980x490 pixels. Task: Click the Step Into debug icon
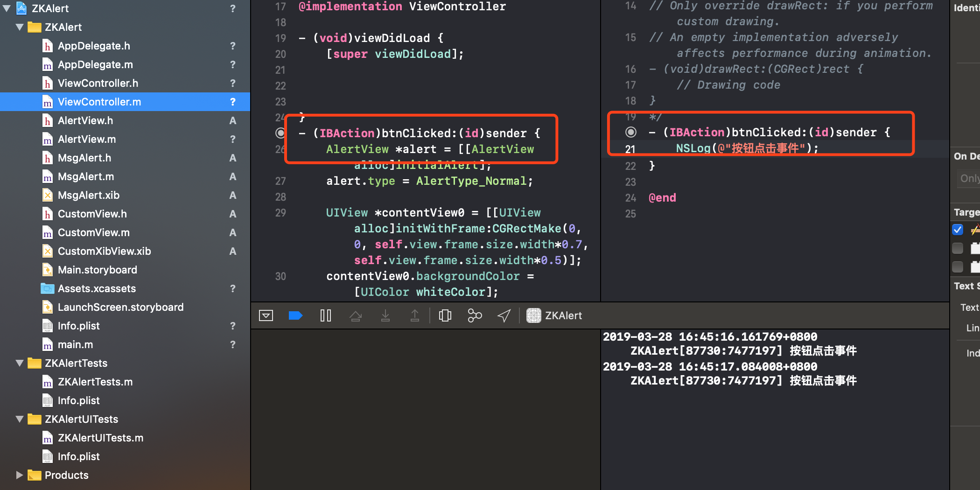tap(385, 316)
